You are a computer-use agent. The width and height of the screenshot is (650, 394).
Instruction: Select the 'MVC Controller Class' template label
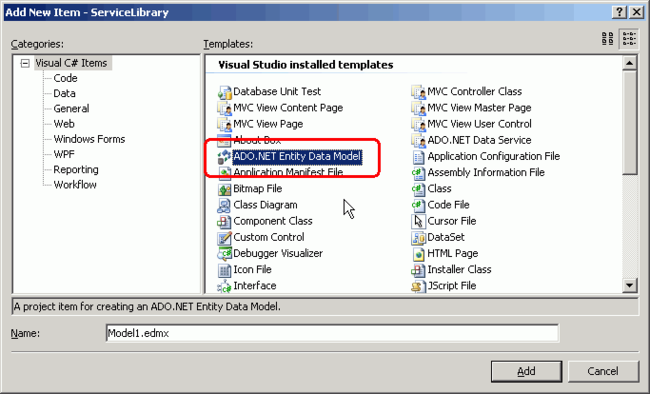[x=475, y=92]
